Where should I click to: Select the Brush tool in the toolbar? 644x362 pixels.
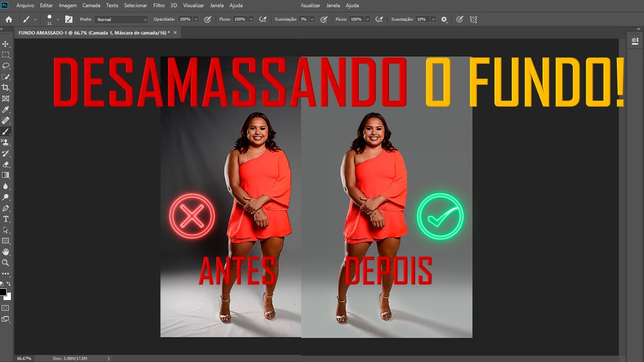(x=6, y=131)
